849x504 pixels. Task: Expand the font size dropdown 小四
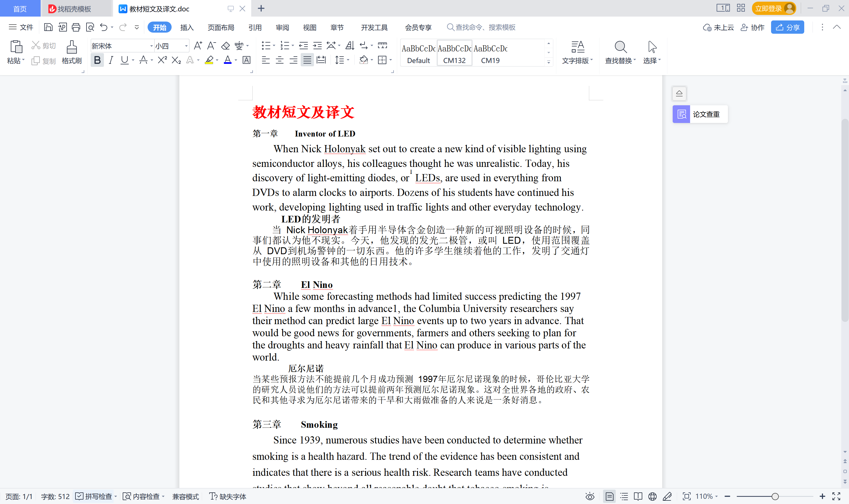[x=186, y=46]
